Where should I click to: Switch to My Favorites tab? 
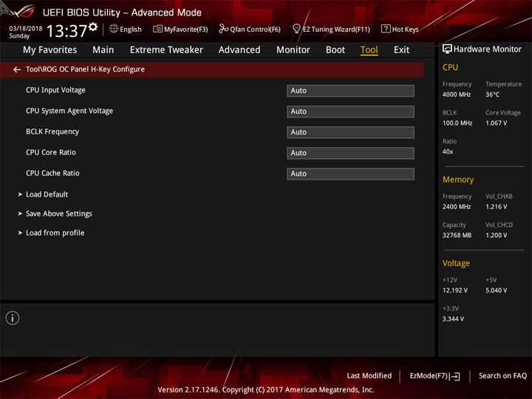[x=50, y=50]
